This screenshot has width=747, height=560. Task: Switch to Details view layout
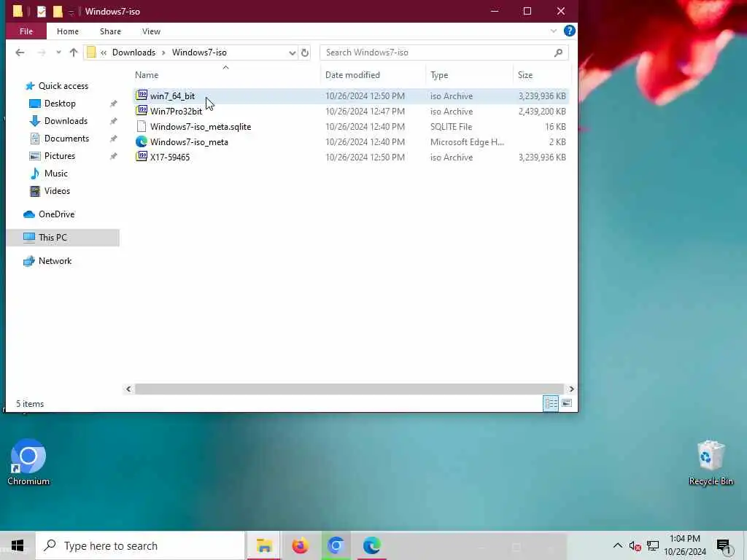[551, 403]
